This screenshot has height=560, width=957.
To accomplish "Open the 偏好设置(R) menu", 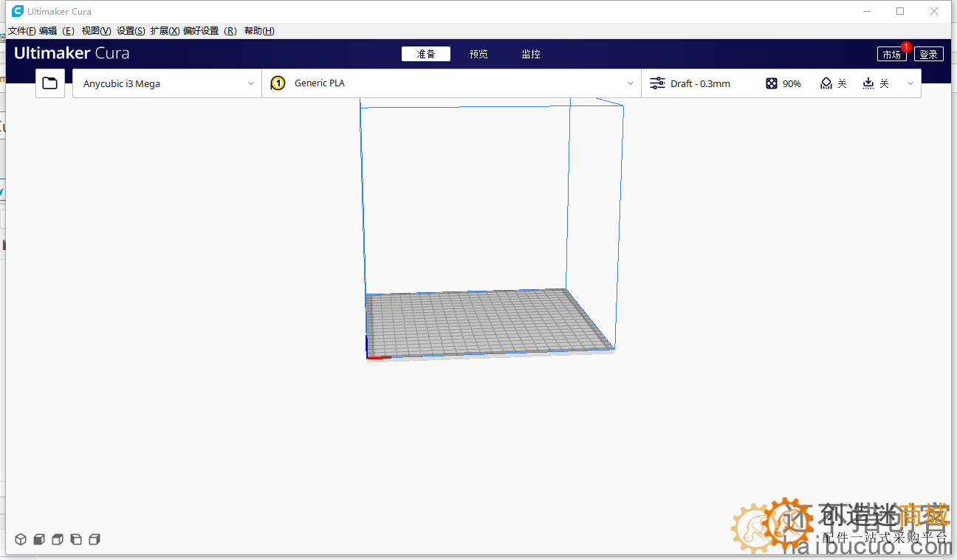I will (210, 31).
